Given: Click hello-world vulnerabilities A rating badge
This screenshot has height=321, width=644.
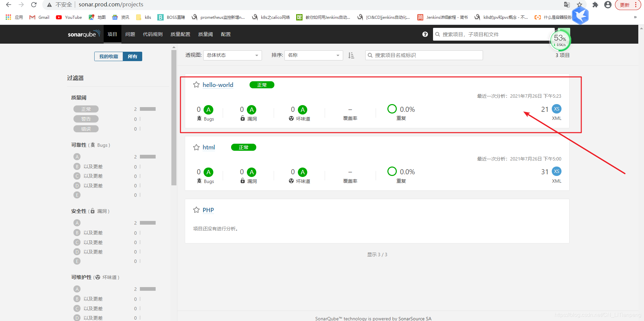Looking at the screenshot, I should click(x=252, y=110).
